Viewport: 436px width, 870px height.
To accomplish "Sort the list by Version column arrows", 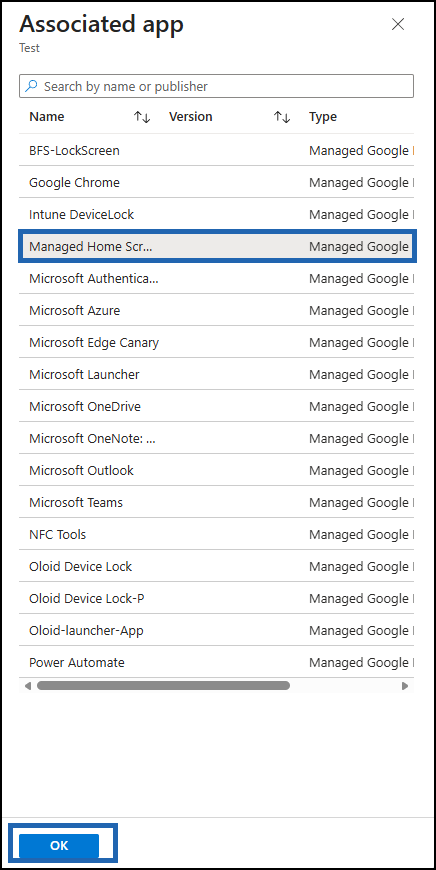I will [282, 117].
